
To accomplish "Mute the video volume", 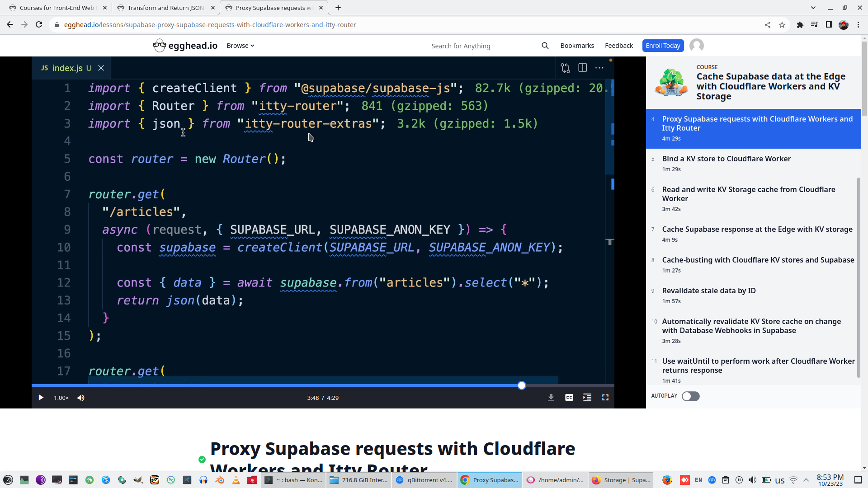I will pos(81,398).
